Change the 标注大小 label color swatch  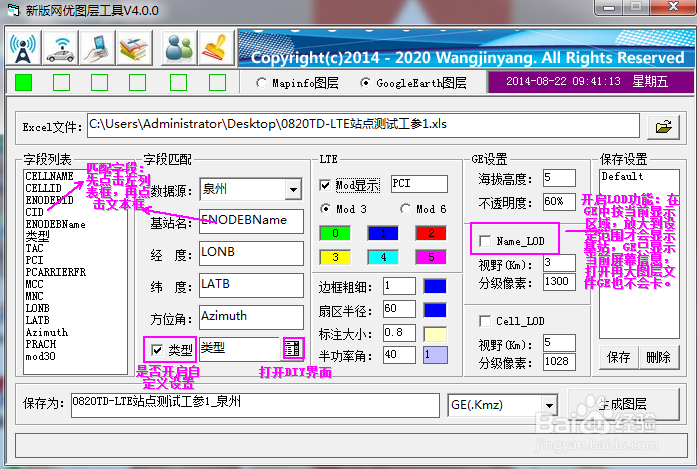point(435,334)
